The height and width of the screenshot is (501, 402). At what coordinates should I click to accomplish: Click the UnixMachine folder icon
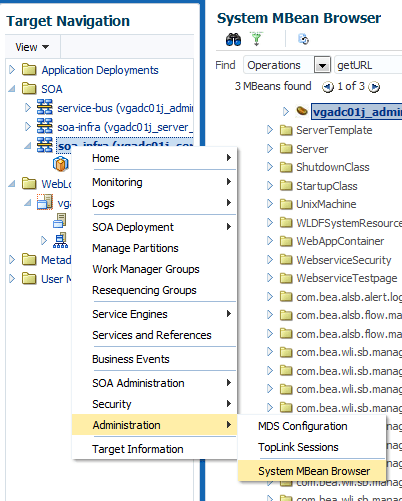(x=286, y=204)
